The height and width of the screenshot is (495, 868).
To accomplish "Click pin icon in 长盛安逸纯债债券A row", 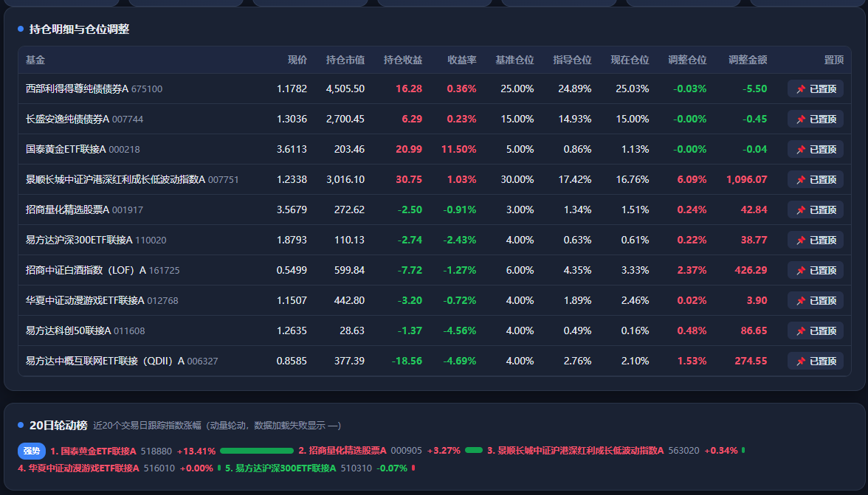I will pyautogui.click(x=800, y=120).
